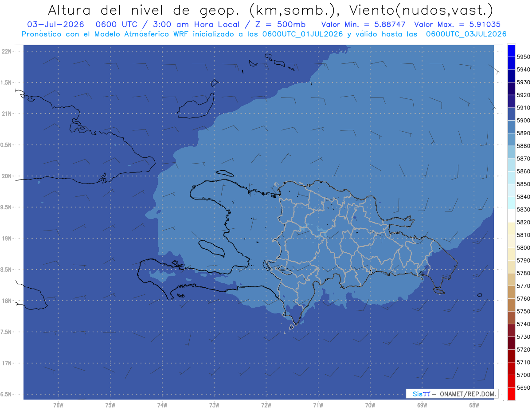Click the bright blue swatch topping the color scale
This screenshot has height=411, width=532.
pyautogui.click(x=511, y=51)
